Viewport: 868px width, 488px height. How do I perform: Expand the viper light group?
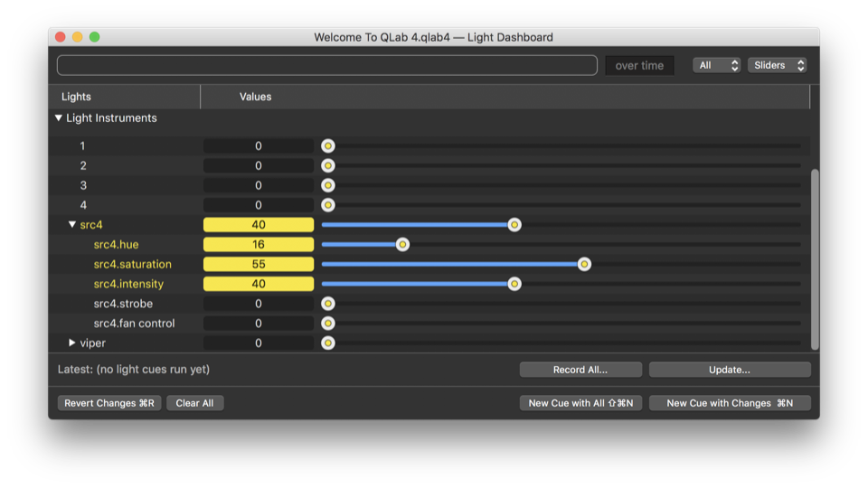tap(72, 343)
